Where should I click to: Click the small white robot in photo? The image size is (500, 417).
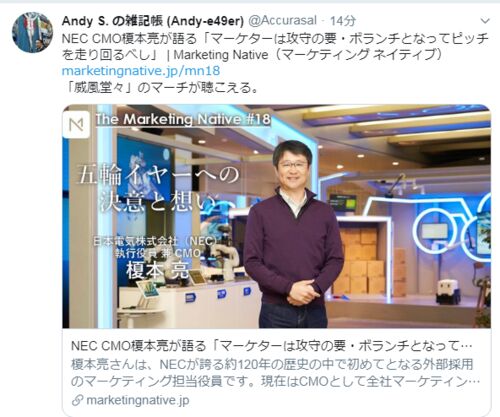[447, 292]
